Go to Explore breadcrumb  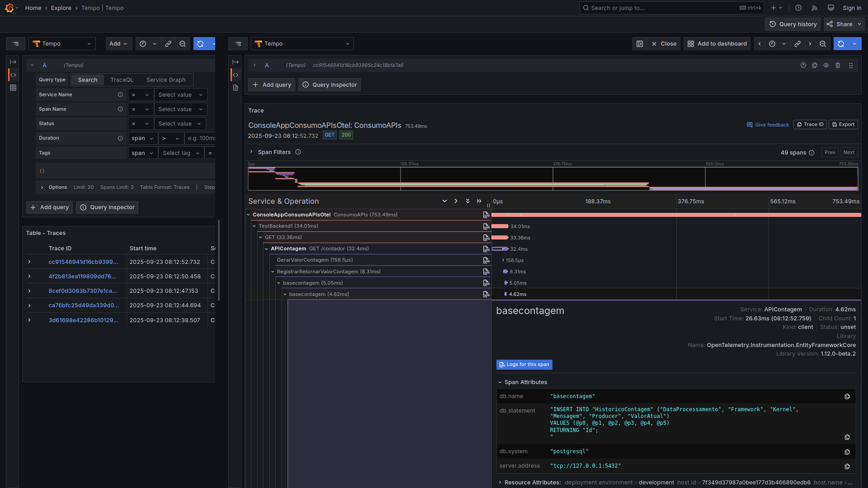click(61, 8)
